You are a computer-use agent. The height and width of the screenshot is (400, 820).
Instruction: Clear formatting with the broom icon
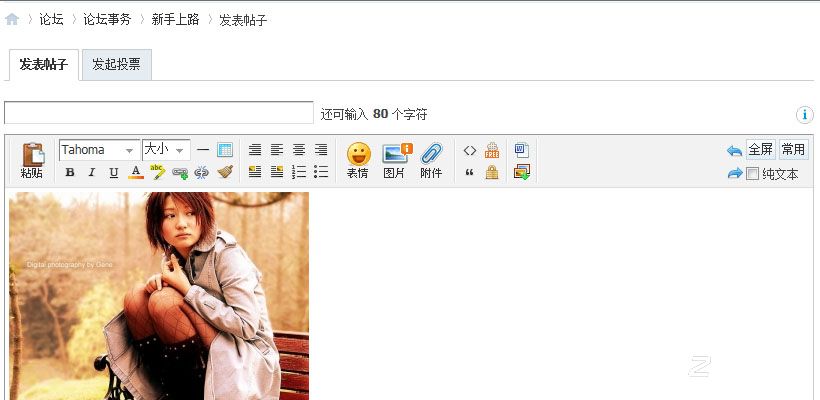(225, 172)
